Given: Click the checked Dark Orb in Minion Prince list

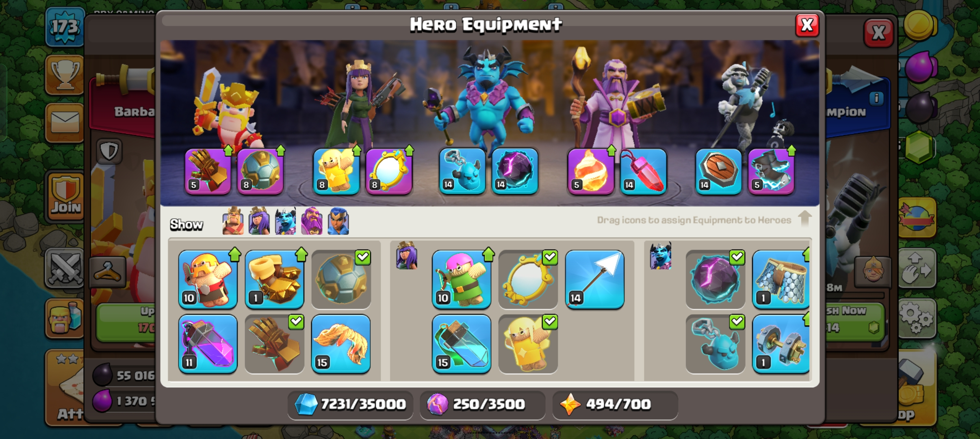Looking at the screenshot, I should coord(715,279).
